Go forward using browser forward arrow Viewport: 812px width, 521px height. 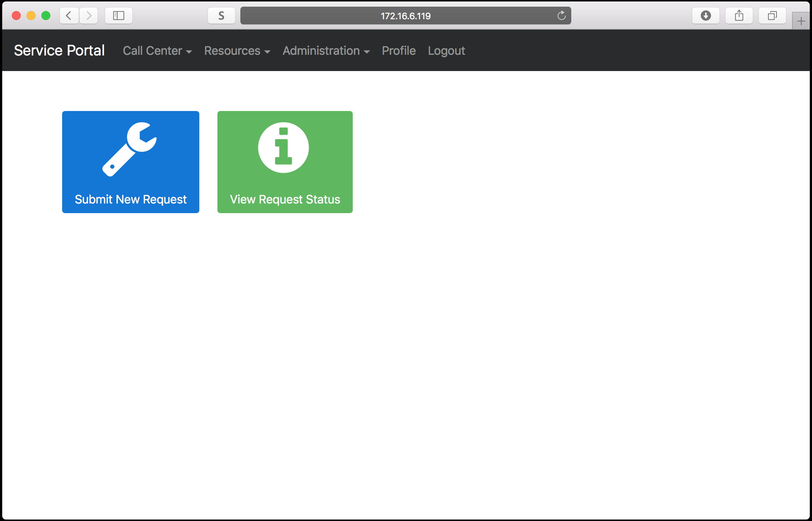[x=89, y=16]
